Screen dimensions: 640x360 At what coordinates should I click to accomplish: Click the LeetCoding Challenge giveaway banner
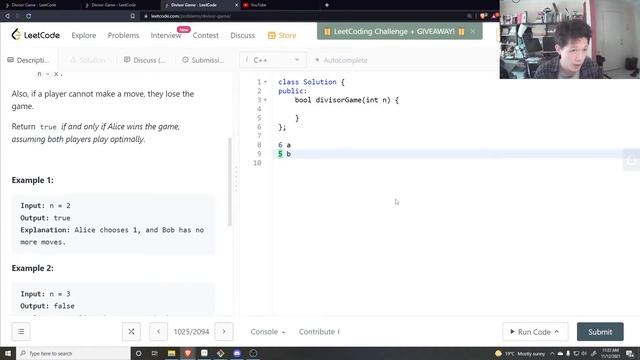point(394,31)
